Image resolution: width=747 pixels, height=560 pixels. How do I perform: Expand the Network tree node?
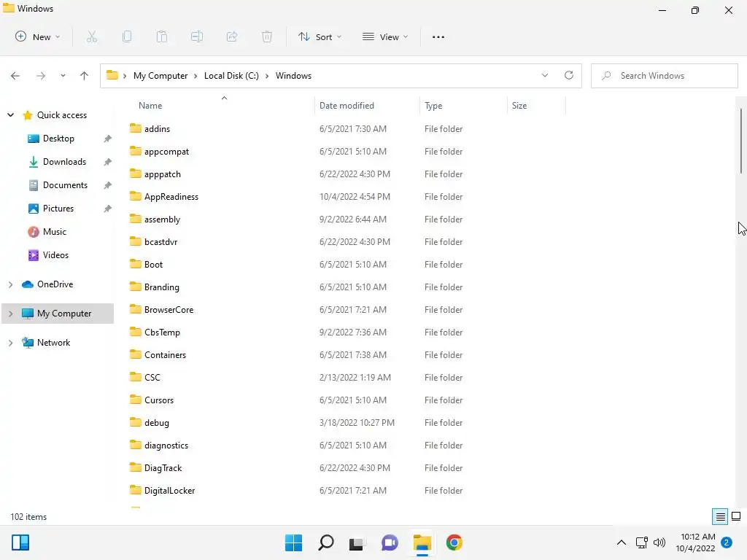pos(10,343)
